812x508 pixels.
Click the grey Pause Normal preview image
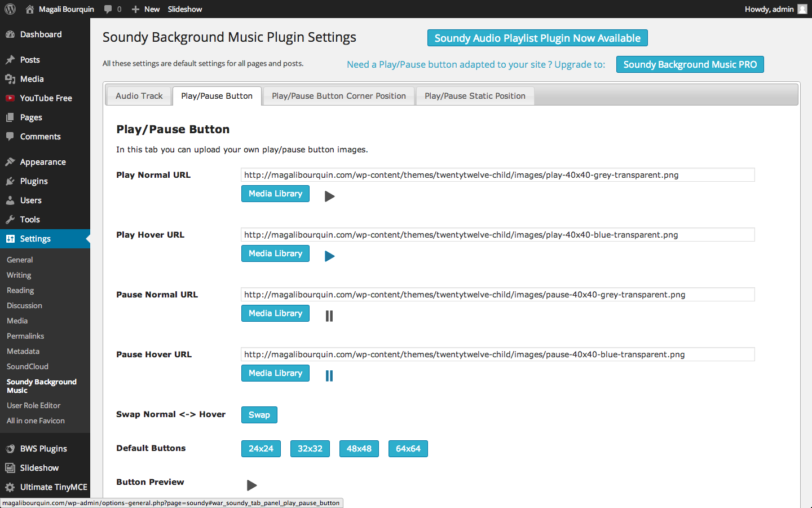[329, 316]
